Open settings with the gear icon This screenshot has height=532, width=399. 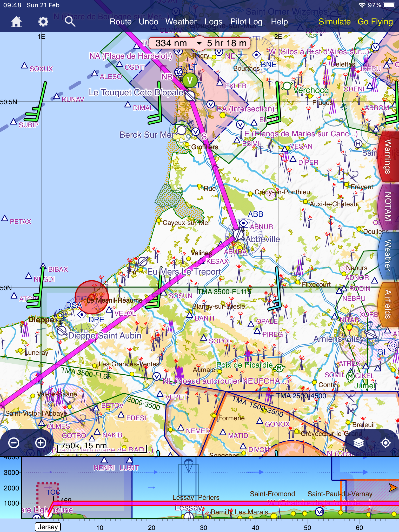coord(43,22)
